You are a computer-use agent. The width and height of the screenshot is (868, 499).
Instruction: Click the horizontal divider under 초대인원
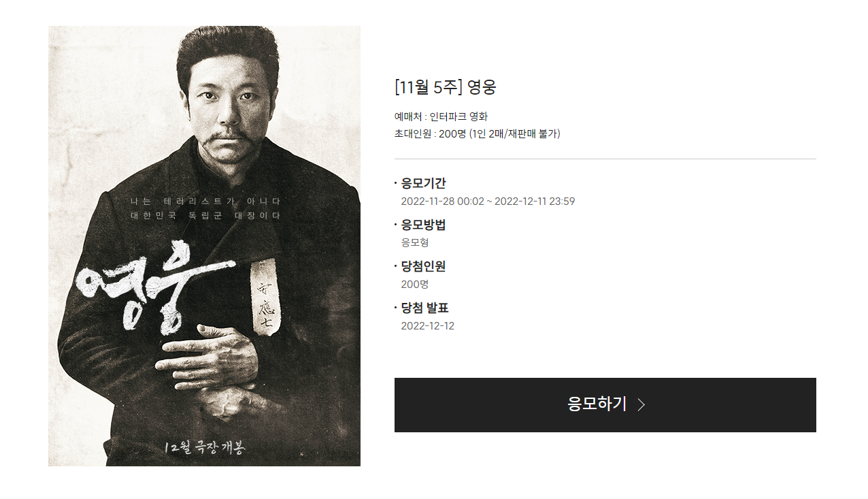point(605,159)
